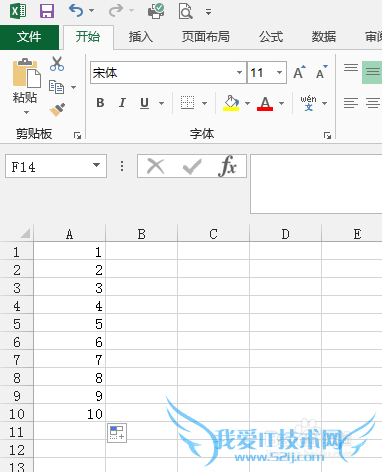The image size is (382, 472).
Task: Open the 字体 dialog launcher
Action: [x=327, y=135]
